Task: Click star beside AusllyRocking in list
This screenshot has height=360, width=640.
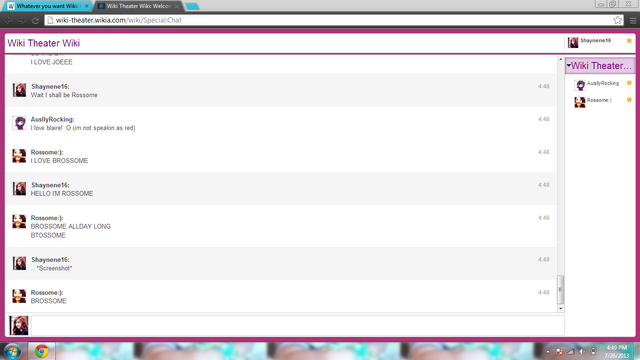Action: click(x=629, y=83)
